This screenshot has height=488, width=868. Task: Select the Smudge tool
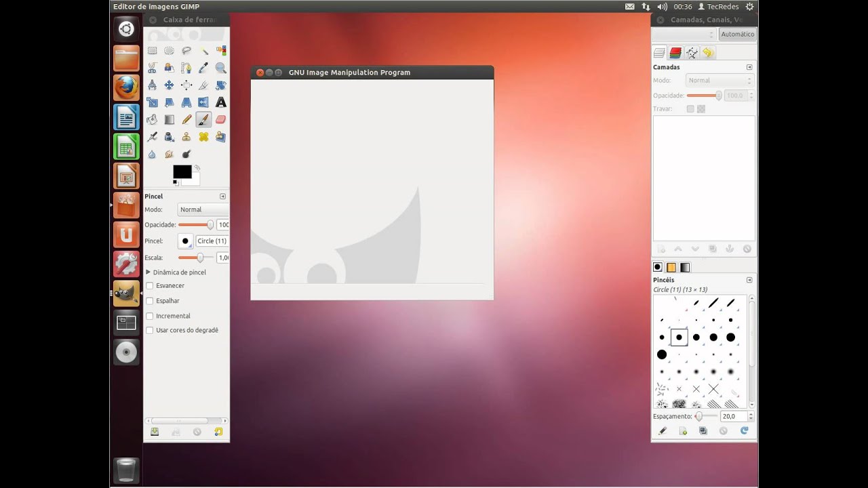click(169, 154)
